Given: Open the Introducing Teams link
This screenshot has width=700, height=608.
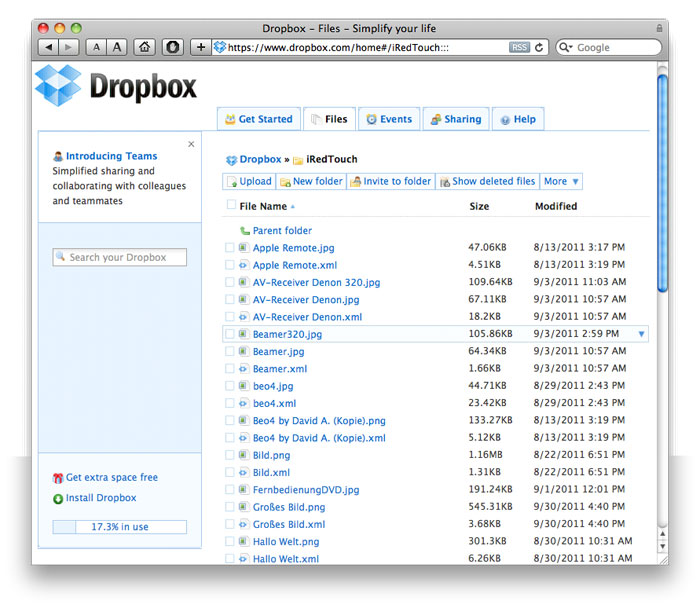Looking at the screenshot, I should [112, 156].
